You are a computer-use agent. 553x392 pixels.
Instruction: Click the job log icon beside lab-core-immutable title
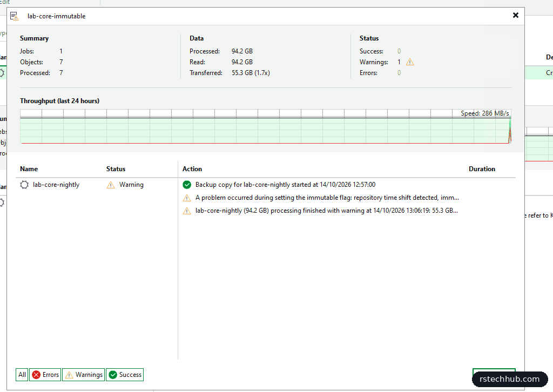click(14, 16)
